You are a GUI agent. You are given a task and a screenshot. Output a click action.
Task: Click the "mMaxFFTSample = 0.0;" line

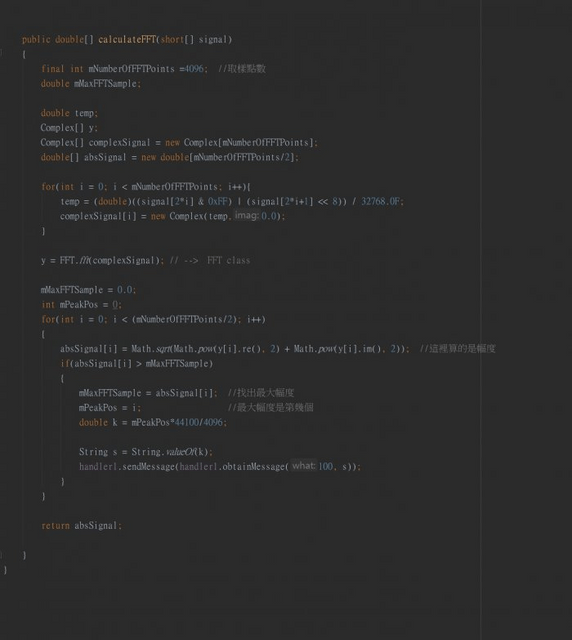point(88,290)
